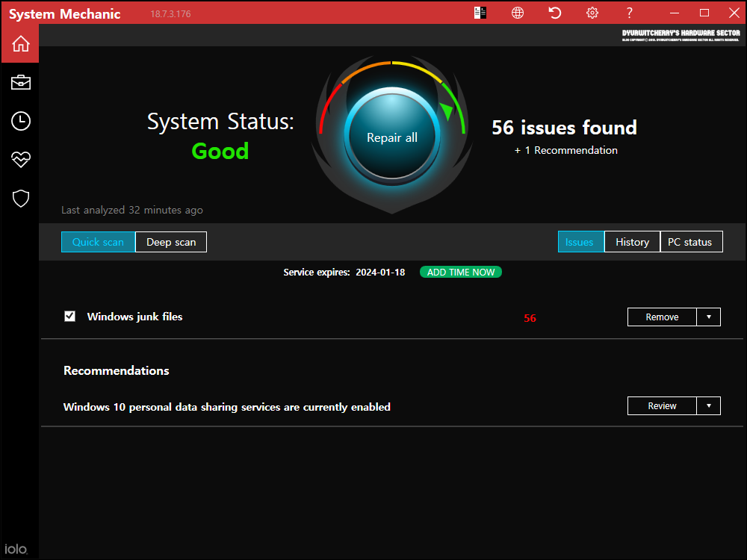The height and width of the screenshot is (560, 747).
Task: Select the Issues tab
Action: (x=581, y=242)
